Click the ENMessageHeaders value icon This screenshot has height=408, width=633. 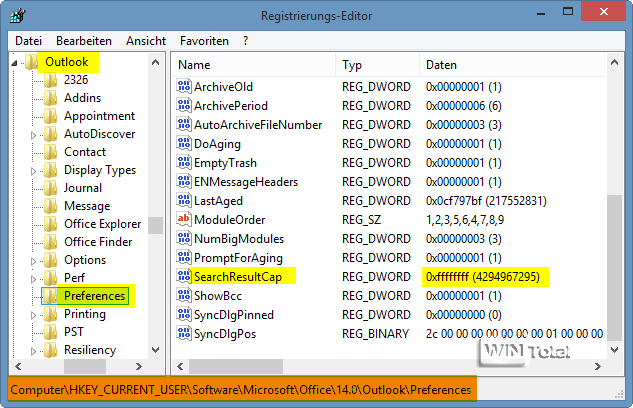pyautogui.click(x=184, y=181)
